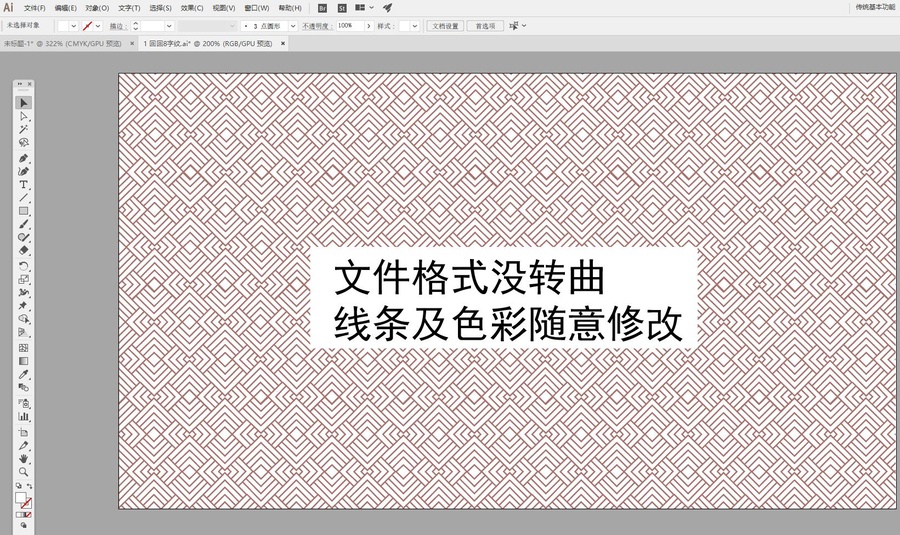Select the Type tool

(24, 184)
